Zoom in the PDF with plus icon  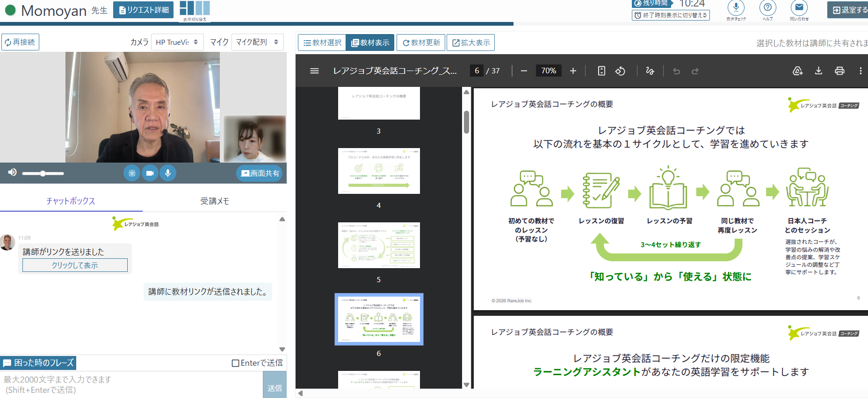[x=573, y=71]
